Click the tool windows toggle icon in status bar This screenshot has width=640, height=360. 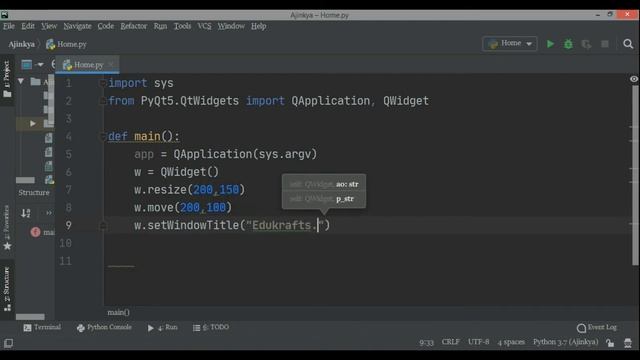pyautogui.click(x=8, y=343)
